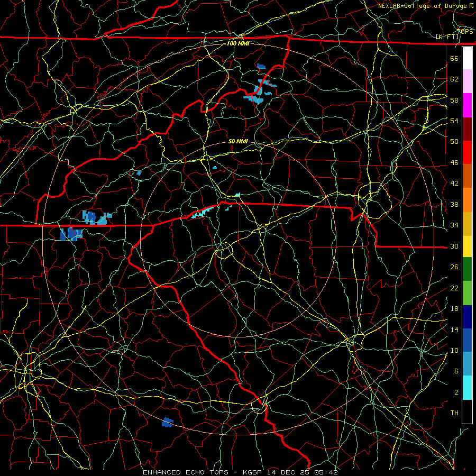Pick the dark green swatch in the legend
476x476 pixels.
[x=467, y=269]
